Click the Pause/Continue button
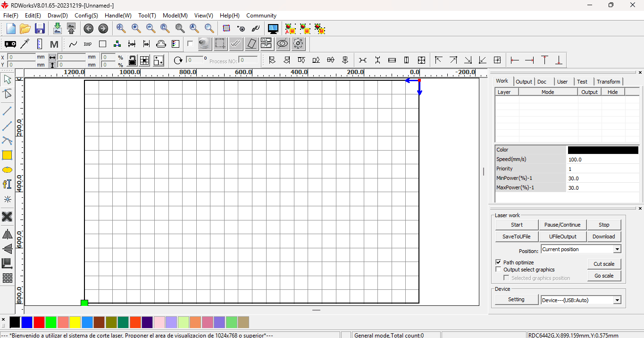 [562, 225]
